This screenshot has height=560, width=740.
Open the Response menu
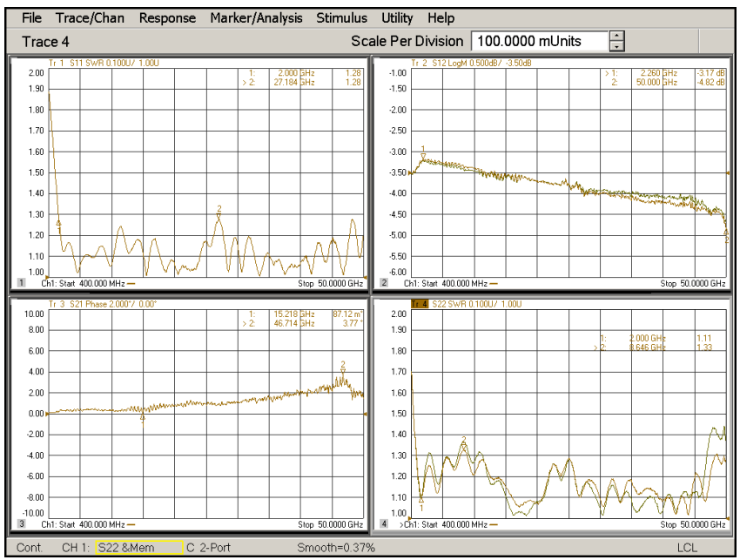click(x=168, y=17)
